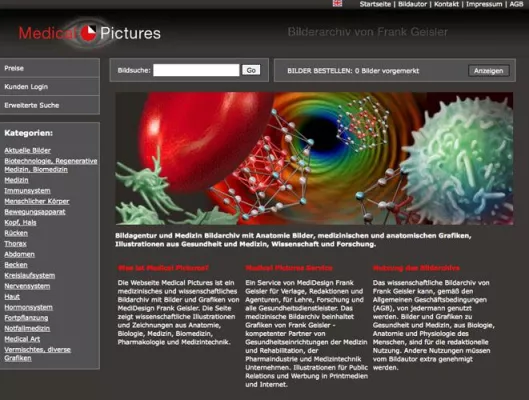Open the Abdomen category
The height and width of the screenshot is (400, 529).
coord(19,254)
